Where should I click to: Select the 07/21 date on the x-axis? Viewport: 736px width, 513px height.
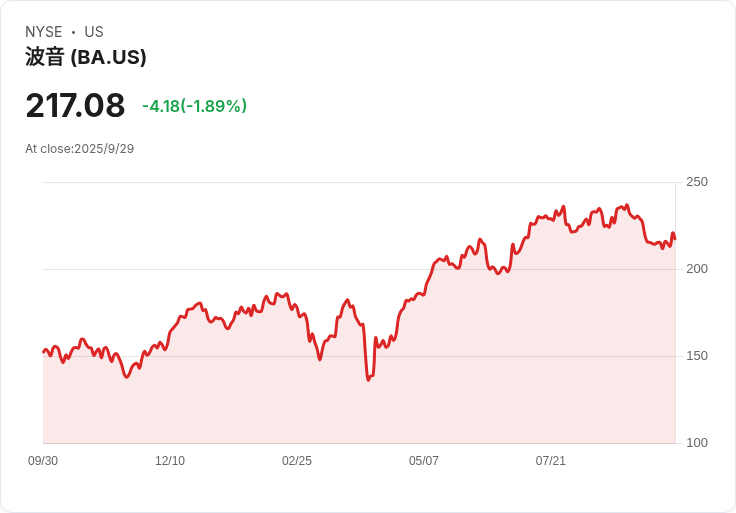click(x=551, y=461)
